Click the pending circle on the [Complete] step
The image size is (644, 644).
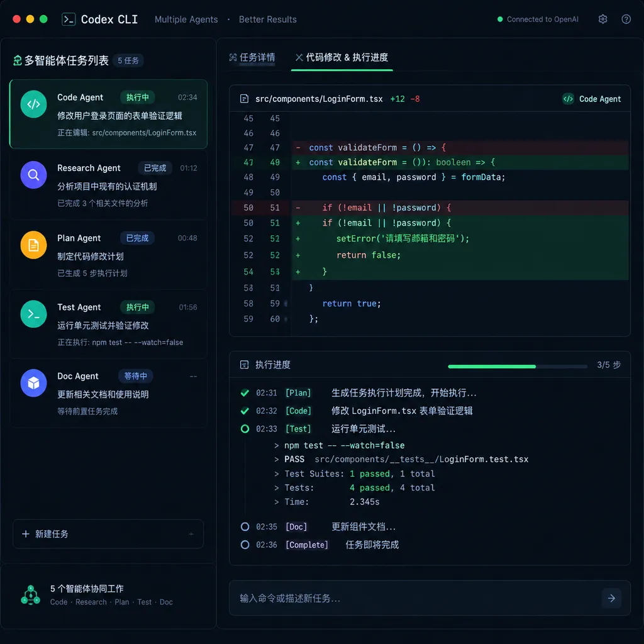coord(245,545)
